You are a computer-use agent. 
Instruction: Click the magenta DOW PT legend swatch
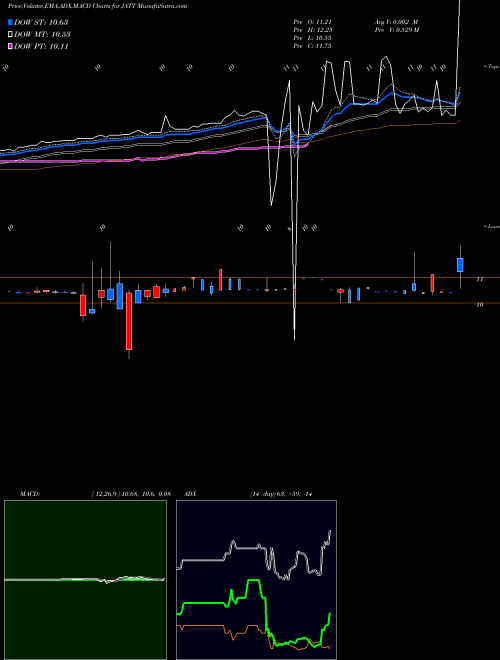10,46
